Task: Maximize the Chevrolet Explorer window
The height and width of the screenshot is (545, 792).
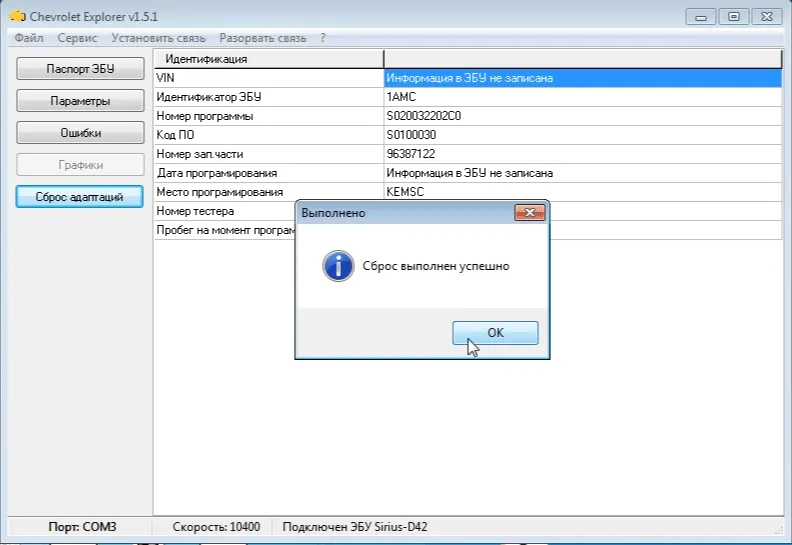Action: pos(733,17)
